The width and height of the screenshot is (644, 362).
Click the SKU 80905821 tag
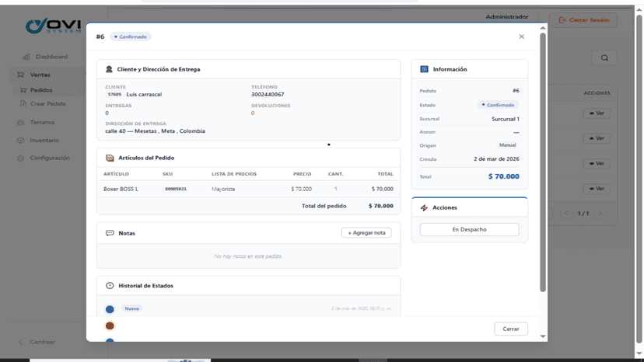[x=175, y=189]
